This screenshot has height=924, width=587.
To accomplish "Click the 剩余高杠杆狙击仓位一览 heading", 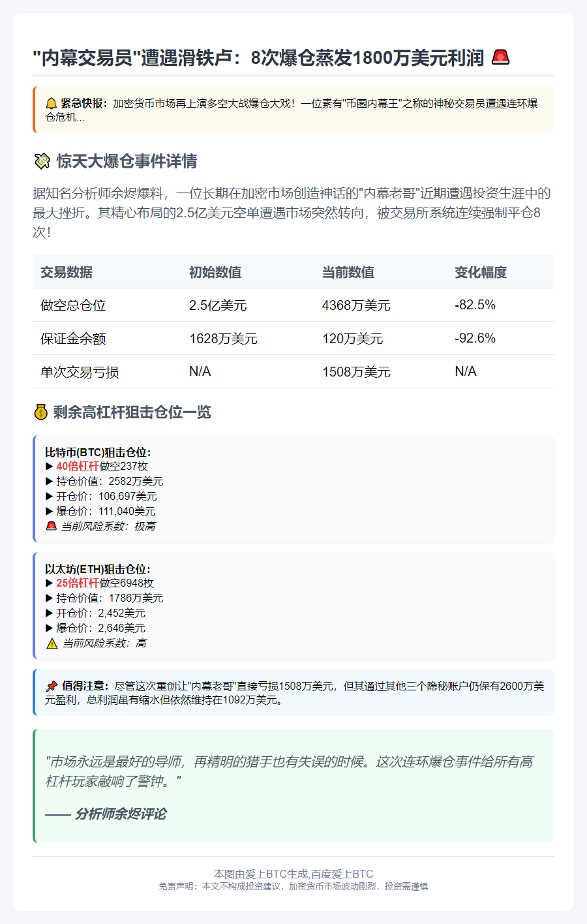I will (x=132, y=412).
